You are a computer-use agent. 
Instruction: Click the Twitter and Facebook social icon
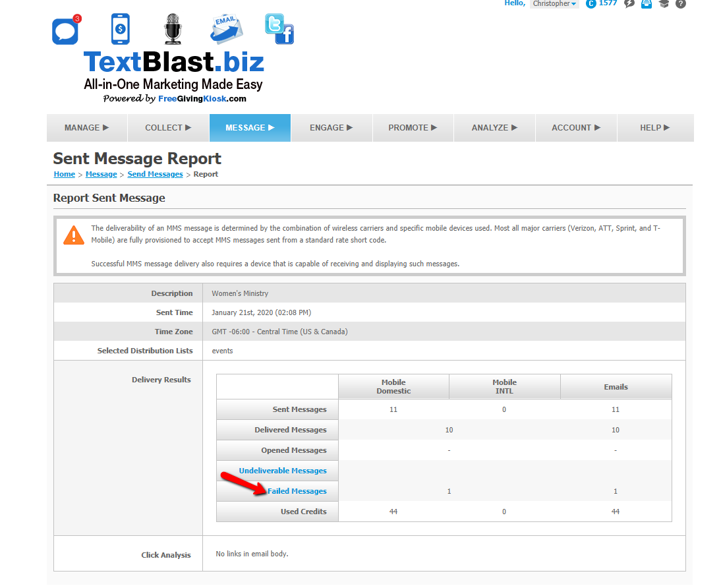coord(279,29)
